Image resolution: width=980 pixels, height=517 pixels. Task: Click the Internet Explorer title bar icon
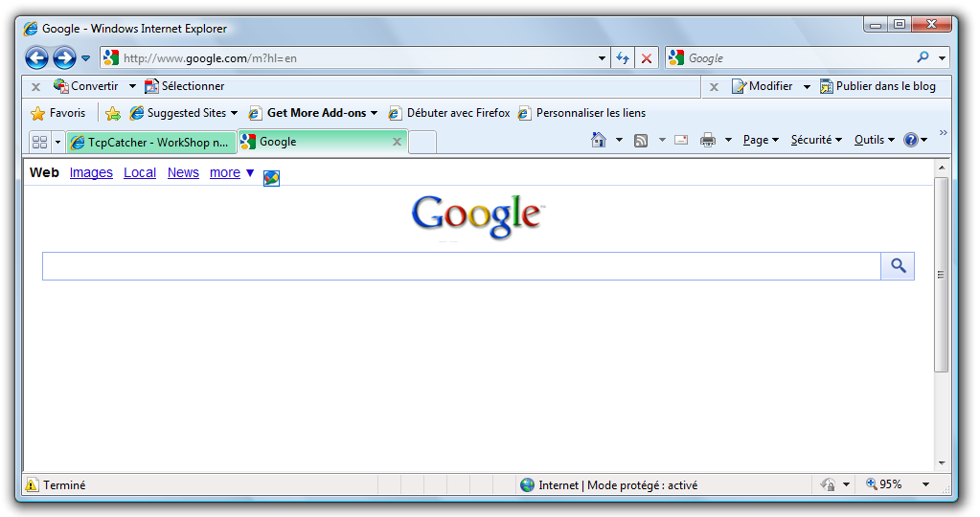point(30,28)
